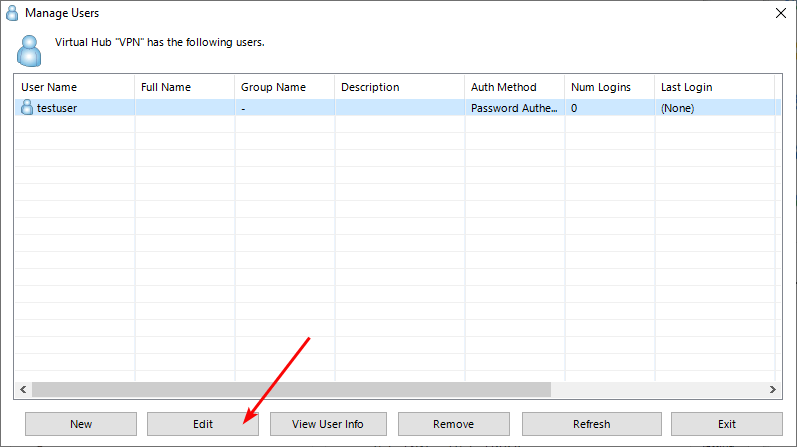Refresh the user list

pyautogui.click(x=591, y=424)
